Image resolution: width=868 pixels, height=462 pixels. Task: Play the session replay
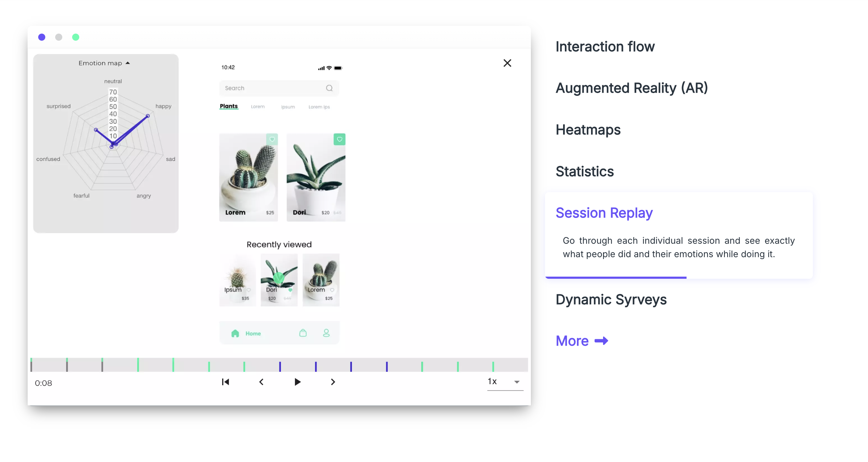pos(297,382)
